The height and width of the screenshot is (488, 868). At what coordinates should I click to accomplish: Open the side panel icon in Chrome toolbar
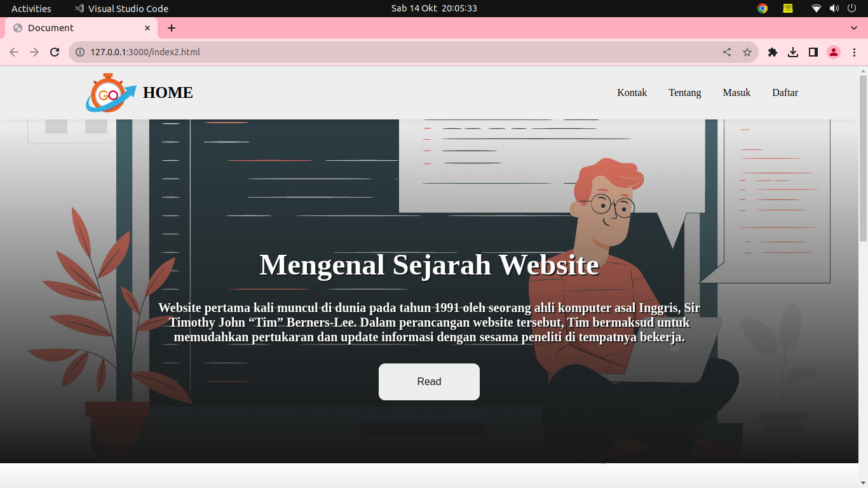coord(813,52)
